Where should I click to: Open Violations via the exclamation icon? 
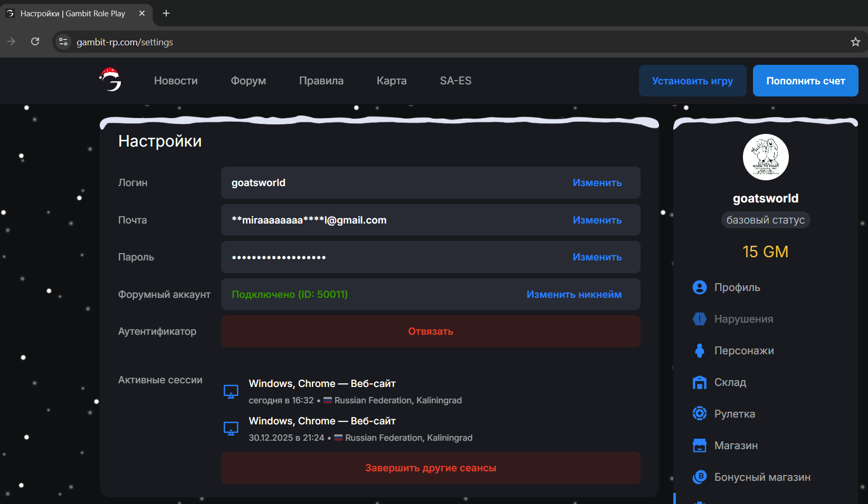pyautogui.click(x=699, y=319)
